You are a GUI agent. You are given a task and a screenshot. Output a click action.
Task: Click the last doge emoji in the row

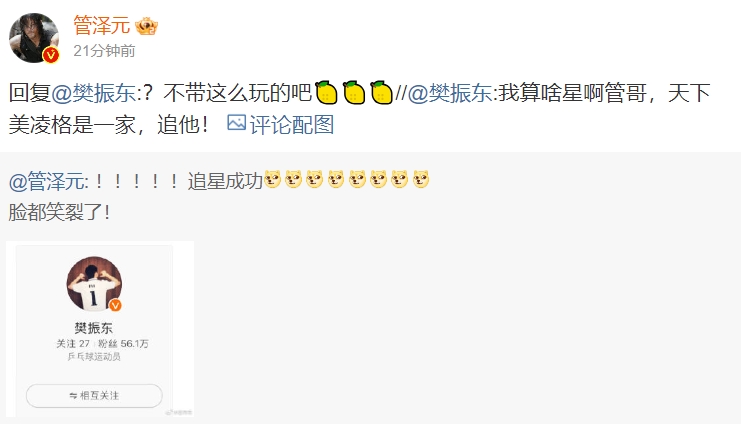pyautogui.click(x=421, y=179)
